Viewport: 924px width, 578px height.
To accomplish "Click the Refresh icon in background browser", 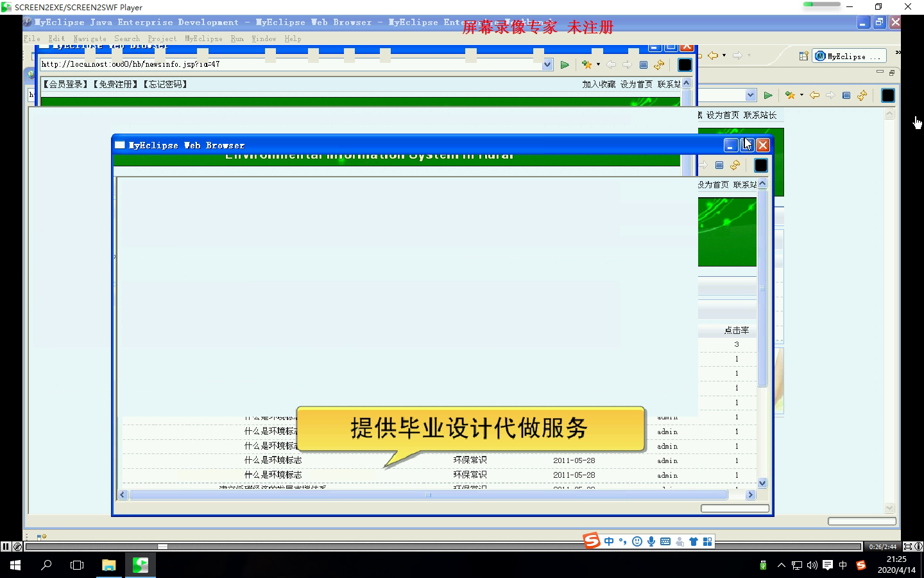I will point(862,95).
